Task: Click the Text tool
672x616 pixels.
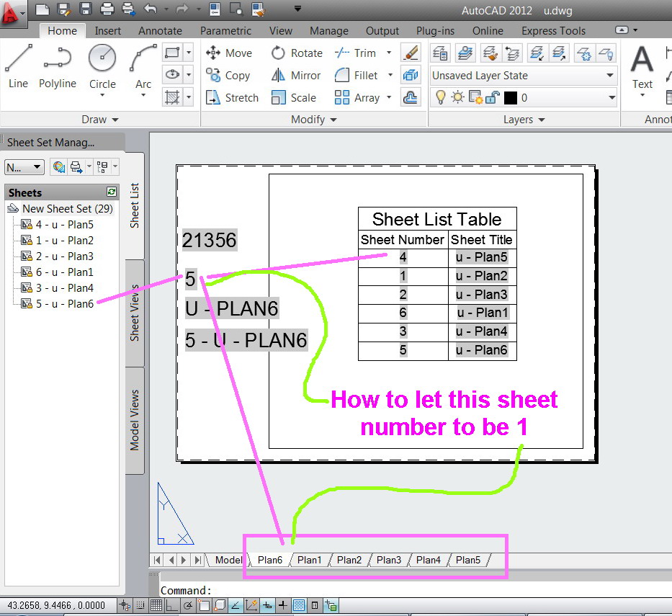Action: coord(641,68)
